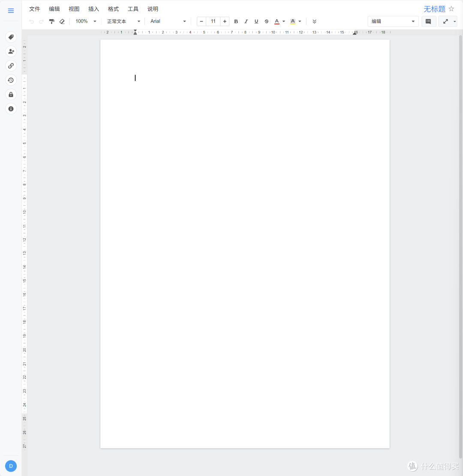The height and width of the screenshot is (476, 463).
Task: Open the 视图 menu
Action: click(x=74, y=9)
